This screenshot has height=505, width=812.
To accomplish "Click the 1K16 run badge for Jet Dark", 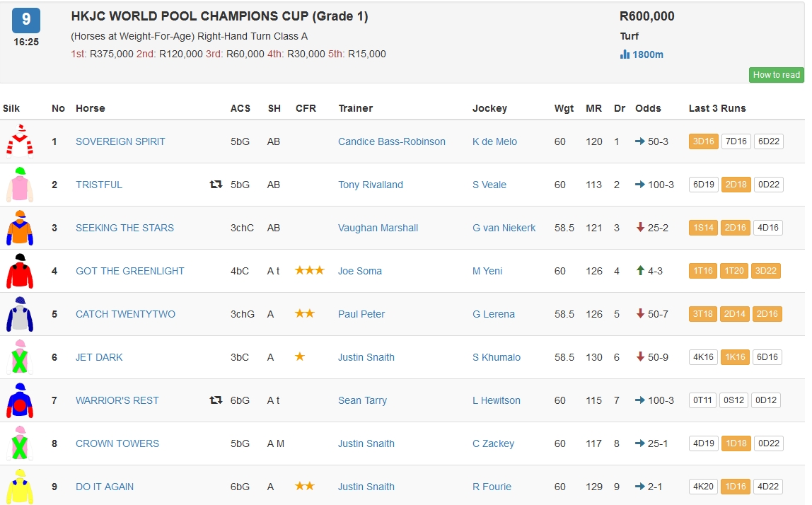I will [x=735, y=357].
